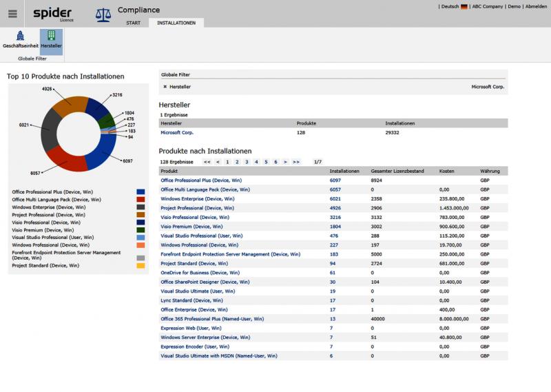Click the Demo user link

point(514,6)
